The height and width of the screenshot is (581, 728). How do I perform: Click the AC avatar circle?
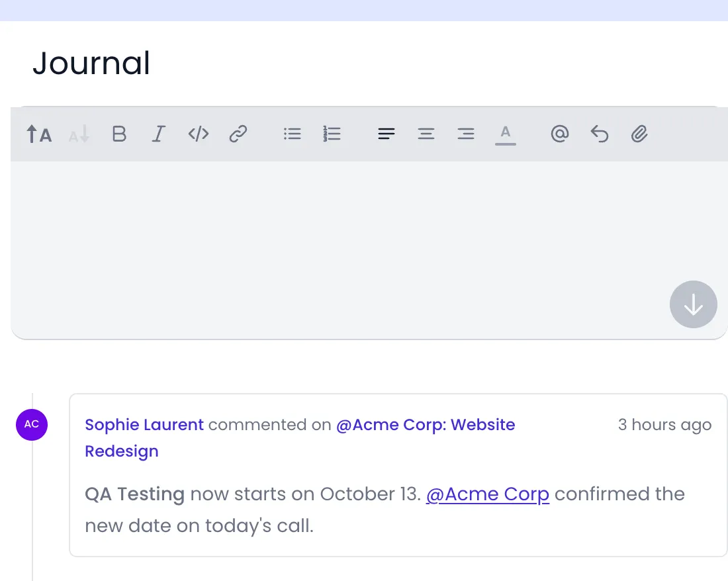coord(32,425)
